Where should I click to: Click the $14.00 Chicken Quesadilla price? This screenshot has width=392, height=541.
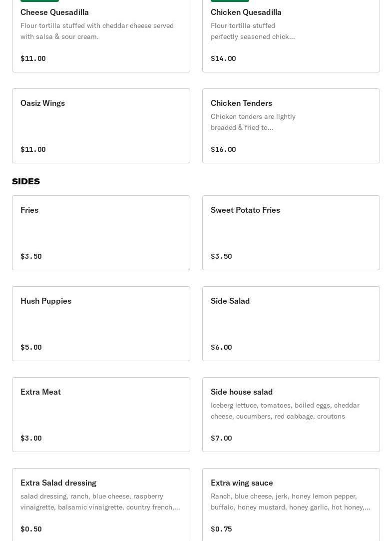coord(223,58)
